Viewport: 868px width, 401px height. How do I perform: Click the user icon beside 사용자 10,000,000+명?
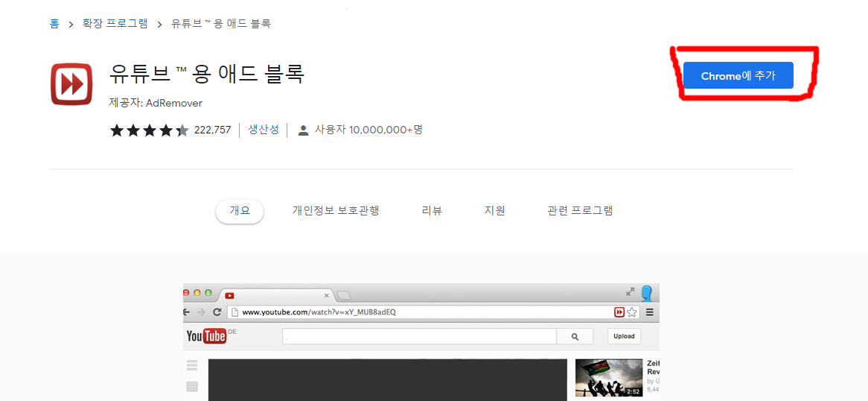click(x=304, y=130)
